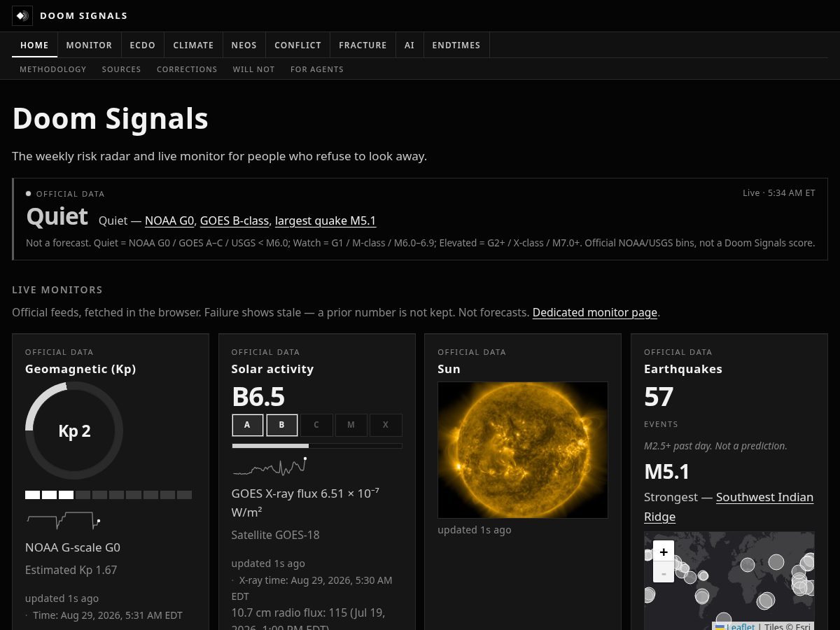
Task: Go to SOURCES subpage
Action: (x=122, y=69)
